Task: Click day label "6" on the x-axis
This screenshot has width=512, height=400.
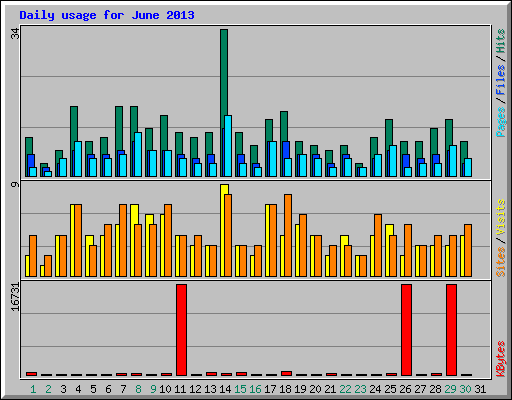Action: tap(108, 389)
